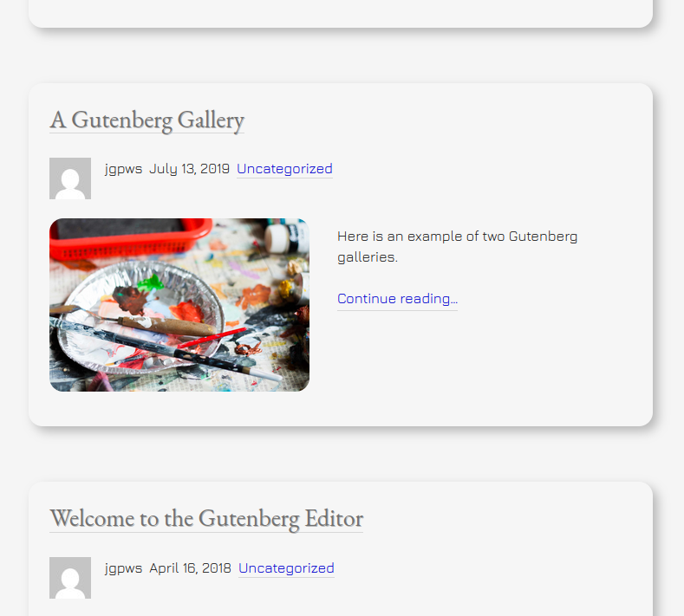
Task: Open the A Gutenberg Gallery post title
Action: pos(147,120)
